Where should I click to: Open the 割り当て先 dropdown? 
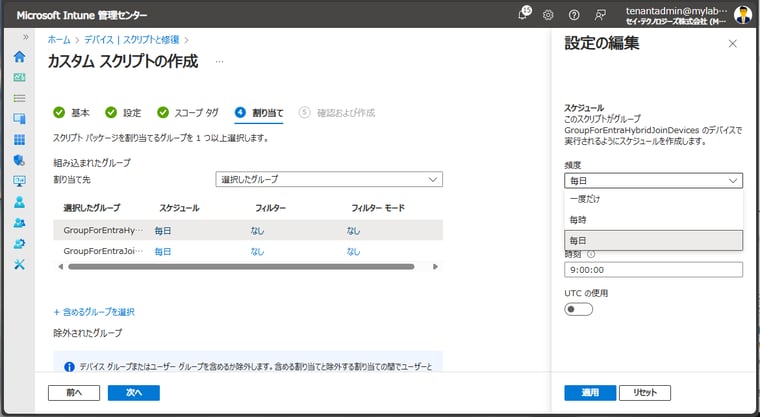(329, 179)
